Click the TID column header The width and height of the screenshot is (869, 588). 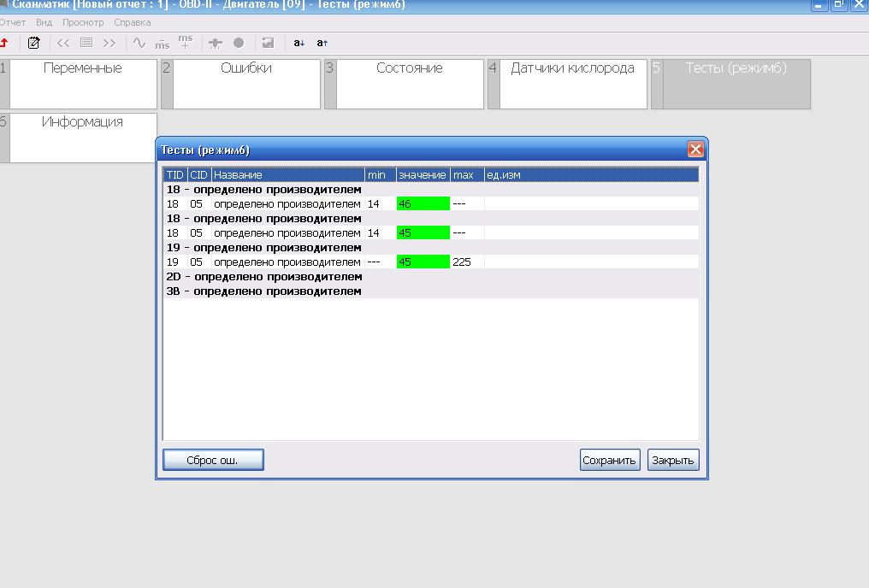coord(175,175)
